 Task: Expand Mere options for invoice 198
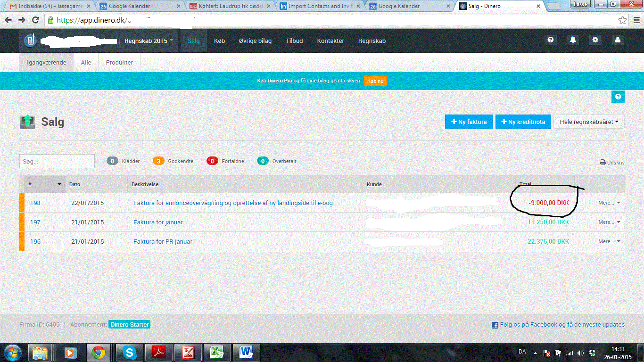pyautogui.click(x=609, y=203)
